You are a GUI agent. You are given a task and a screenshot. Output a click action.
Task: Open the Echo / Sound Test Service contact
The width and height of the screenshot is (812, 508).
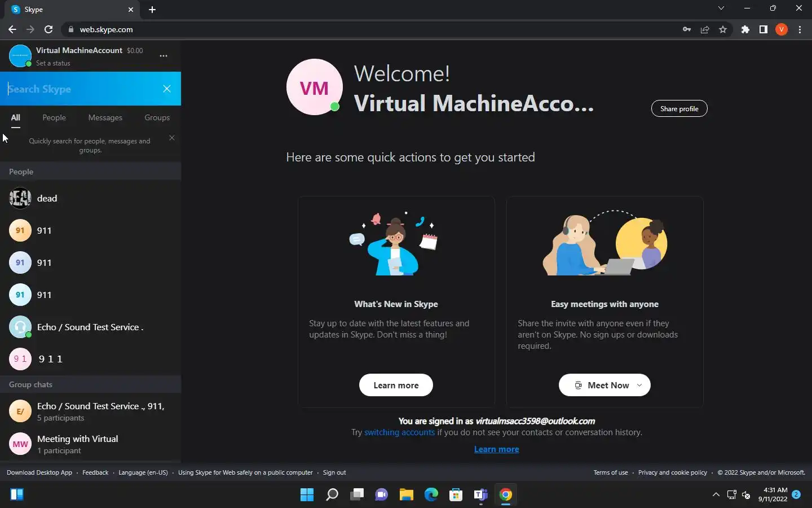tap(90, 327)
